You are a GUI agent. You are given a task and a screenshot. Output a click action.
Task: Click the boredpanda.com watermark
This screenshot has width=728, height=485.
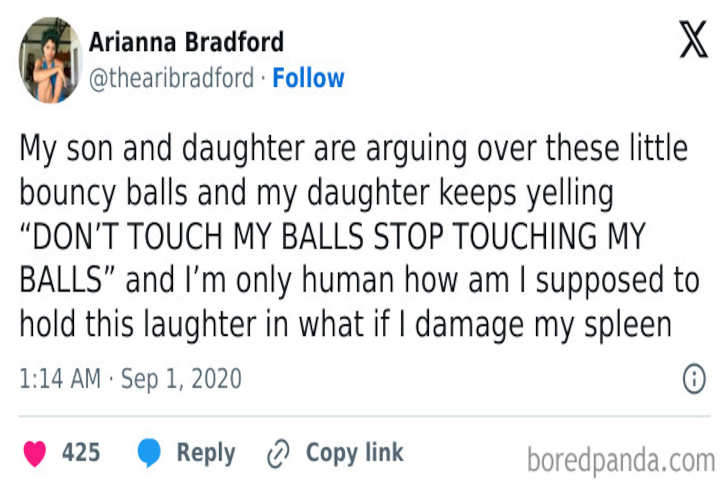[620, 460]
